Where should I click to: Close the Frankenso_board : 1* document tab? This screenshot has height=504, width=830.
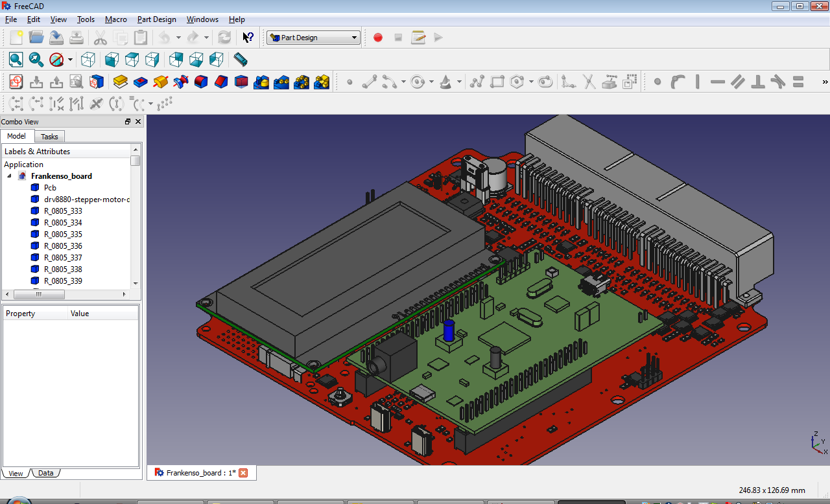click(x=243, y=473)
